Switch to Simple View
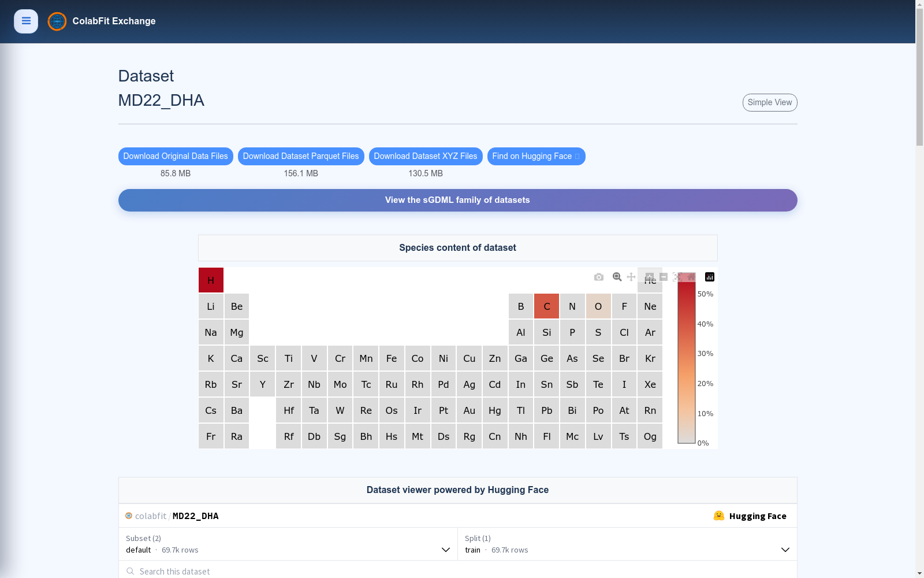This screenshot has width=924, height=578. pos(770,102)
